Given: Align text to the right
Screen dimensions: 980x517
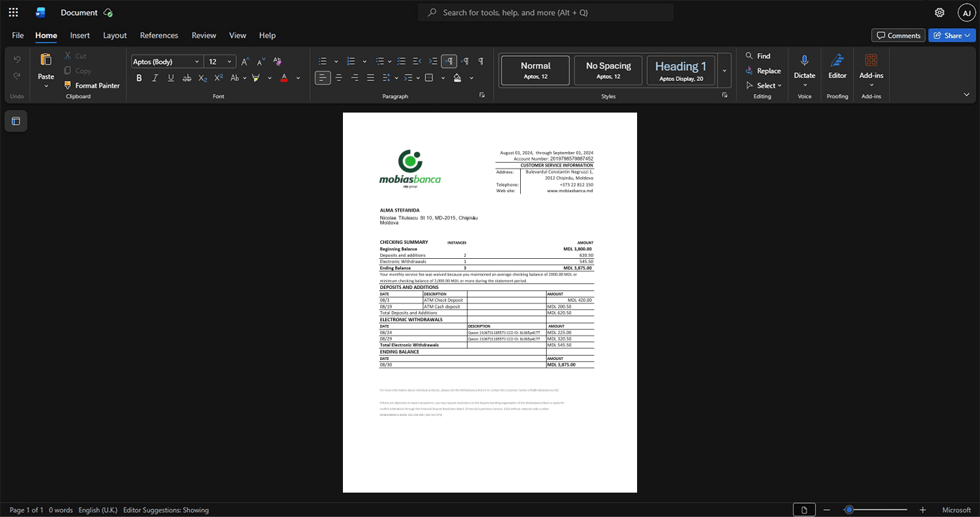Looking at the screenshot, I should [x=354, y=77].
